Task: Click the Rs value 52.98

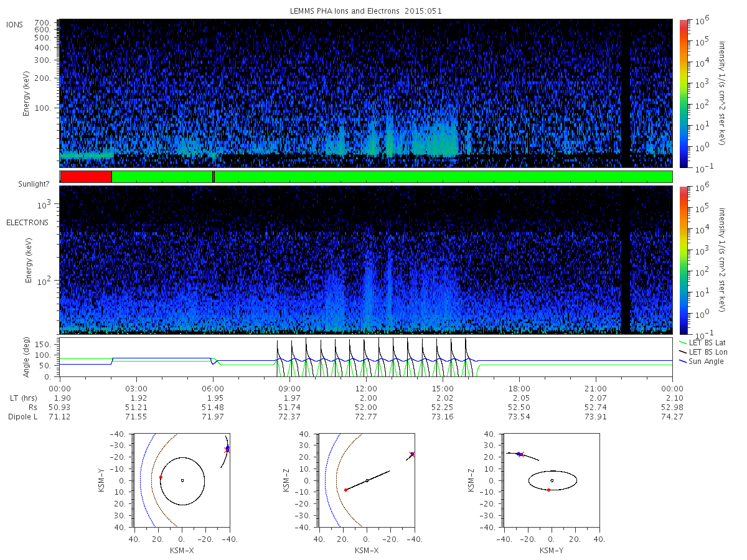Action: pos(672,407)
